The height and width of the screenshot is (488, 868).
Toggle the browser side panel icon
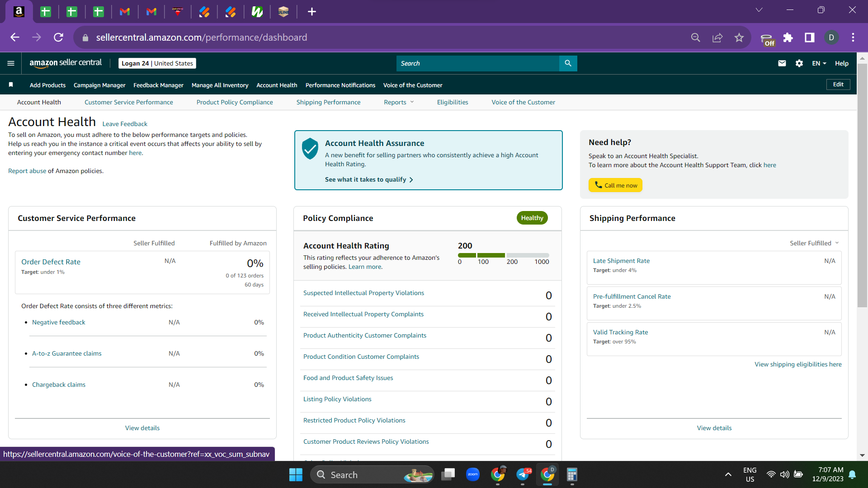pyautogui.click(x=810, y=38)
